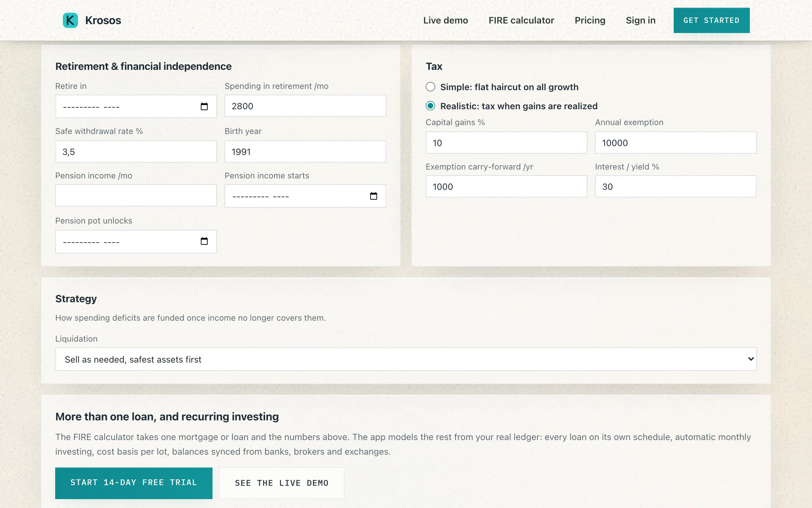Open the calendar picker for Retire in
Image resolution: width=812 pixels, height=508 pixels.
pyautogui.click(x=204, y=106)
